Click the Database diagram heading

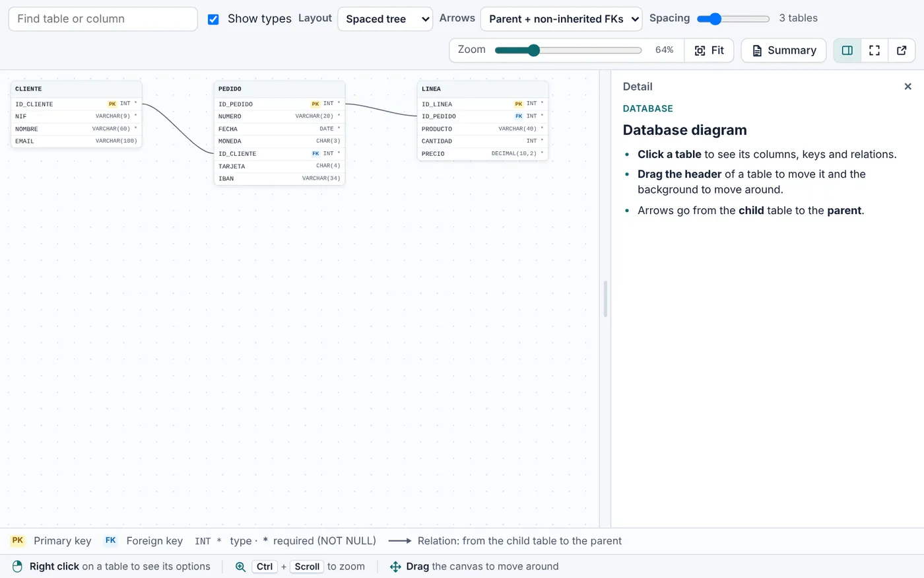684,130
